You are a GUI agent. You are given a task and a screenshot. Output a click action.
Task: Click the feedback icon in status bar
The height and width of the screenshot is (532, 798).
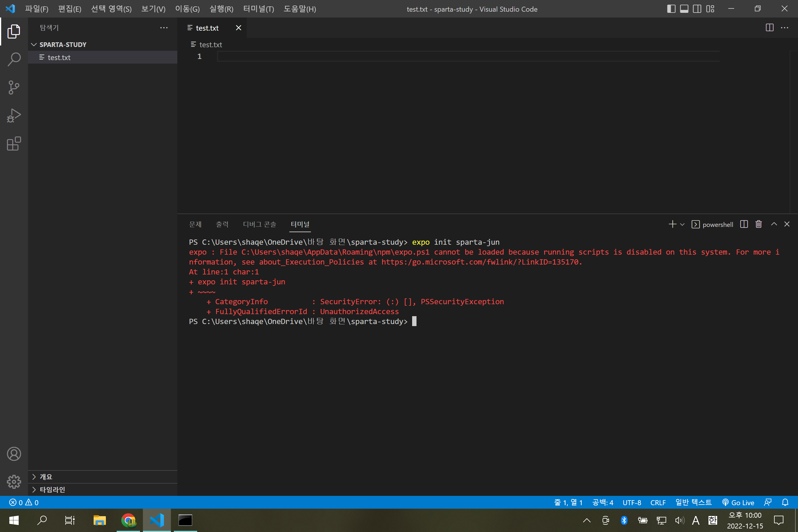point(768,503)
